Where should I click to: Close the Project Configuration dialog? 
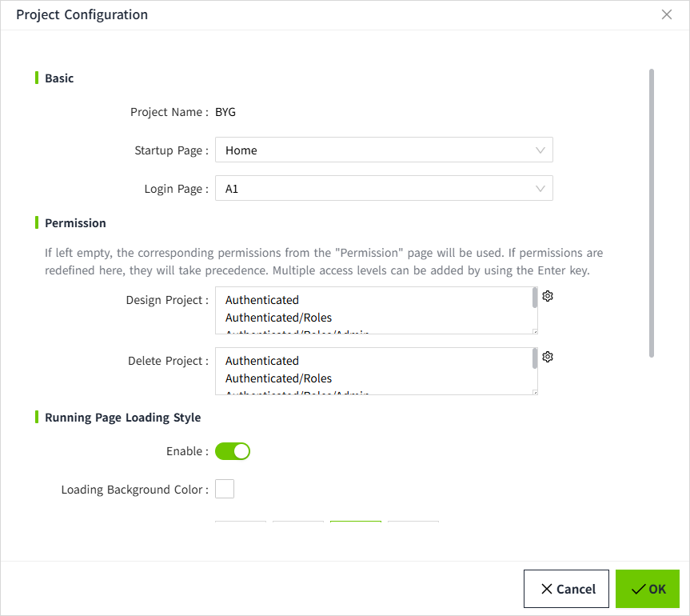point(667,14)
